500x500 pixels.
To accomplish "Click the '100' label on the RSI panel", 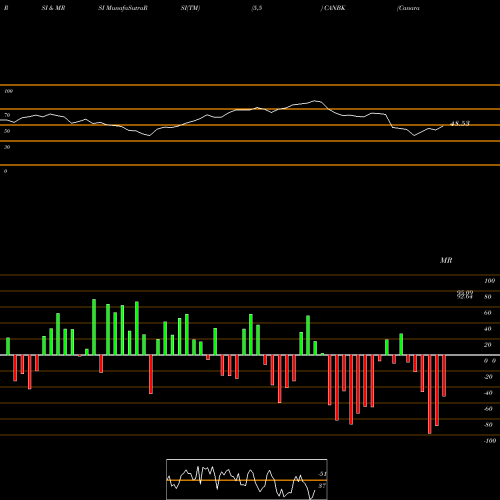I will click(x=8, y=91).
